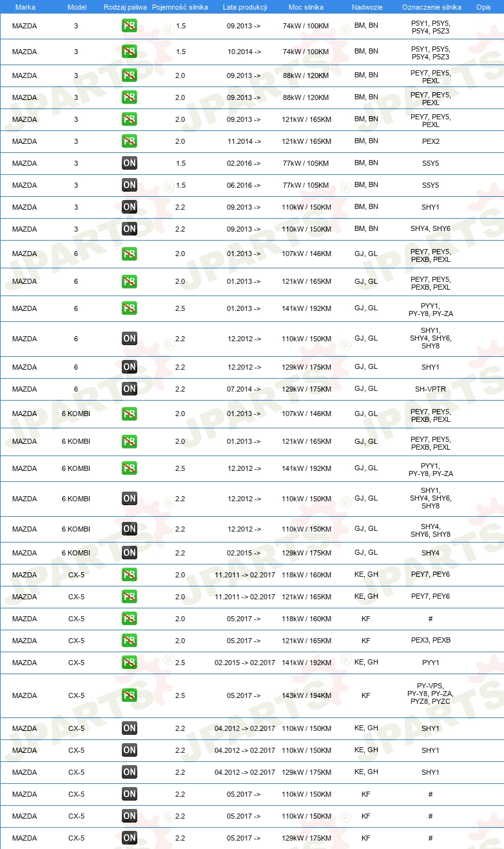Click petrol icon for 6 KOMBI 2.0 107kW
Image resolution: width=504 pixels, height=849 pixels.
(x=129, y=414)
